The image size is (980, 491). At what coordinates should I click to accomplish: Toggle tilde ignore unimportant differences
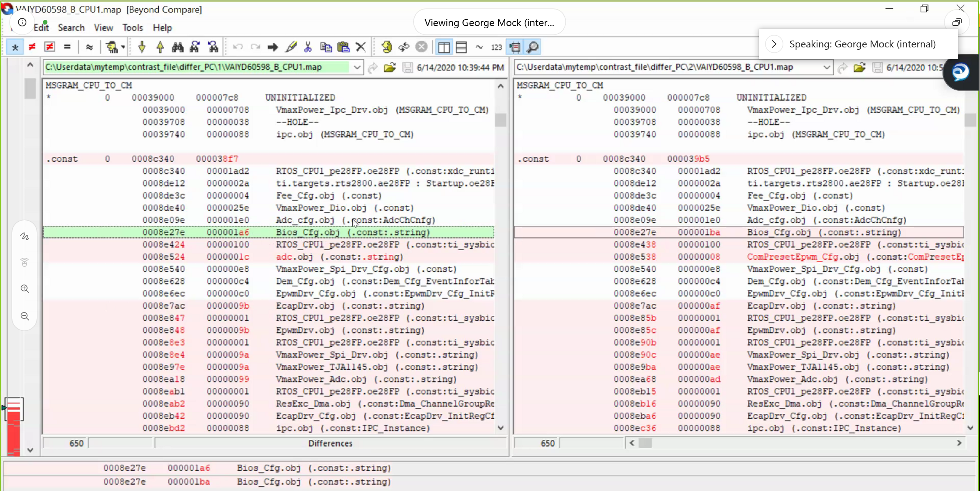click(x=479, y=47)
